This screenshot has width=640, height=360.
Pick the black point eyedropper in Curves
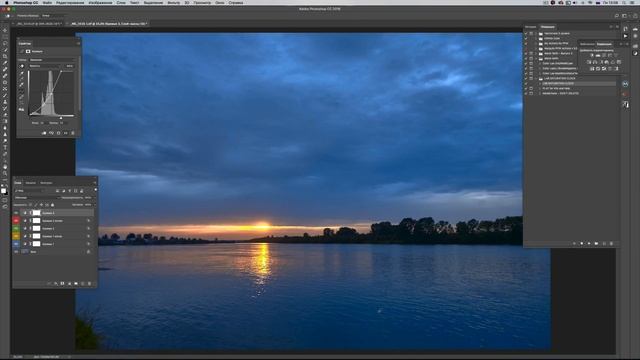[22, 73]
